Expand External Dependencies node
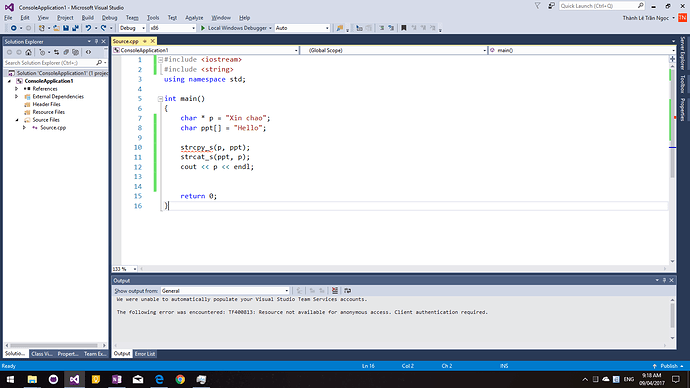690x388 pixels. pos(17,97)
